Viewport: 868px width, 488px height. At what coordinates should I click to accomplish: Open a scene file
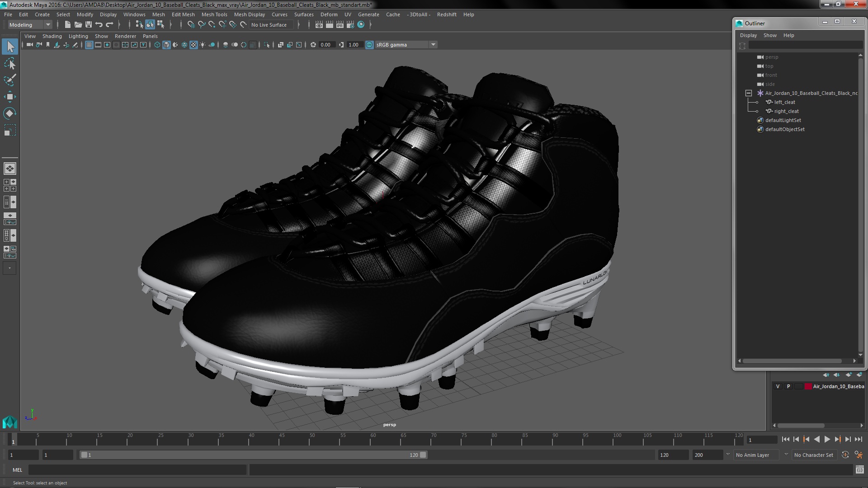(78, 25)
